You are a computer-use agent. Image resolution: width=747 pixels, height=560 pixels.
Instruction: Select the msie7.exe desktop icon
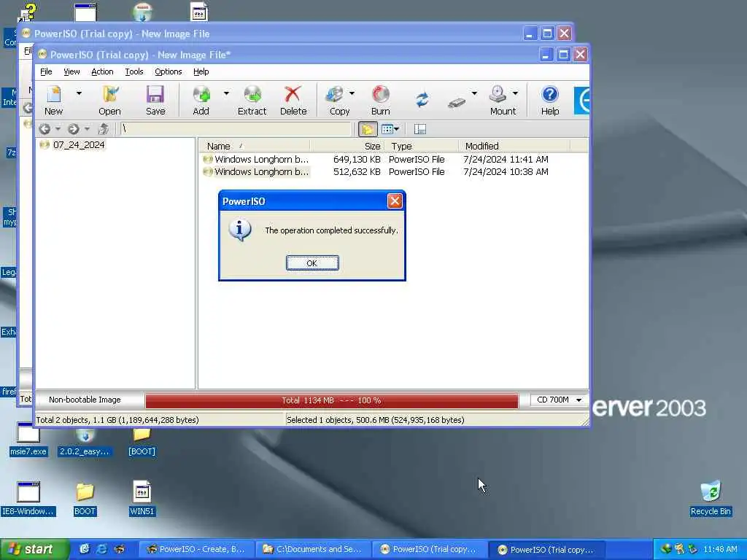click(28, 439)
